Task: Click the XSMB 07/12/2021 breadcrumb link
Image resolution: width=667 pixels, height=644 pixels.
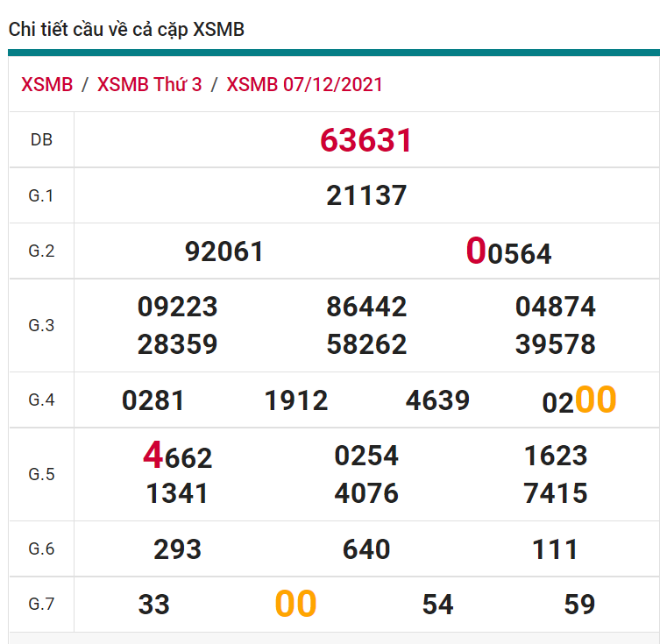Action: pos(304,85)
